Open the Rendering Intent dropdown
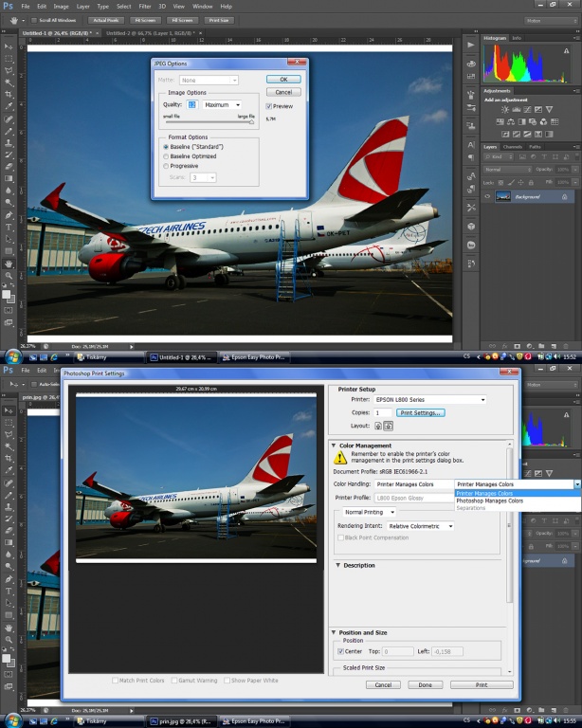 point(420,526)
